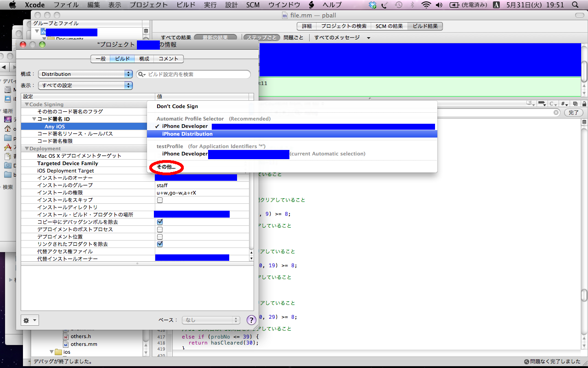Open the scripts menu icon
The height and width of the screenshot is (368, 588).
tap(311, 5)
